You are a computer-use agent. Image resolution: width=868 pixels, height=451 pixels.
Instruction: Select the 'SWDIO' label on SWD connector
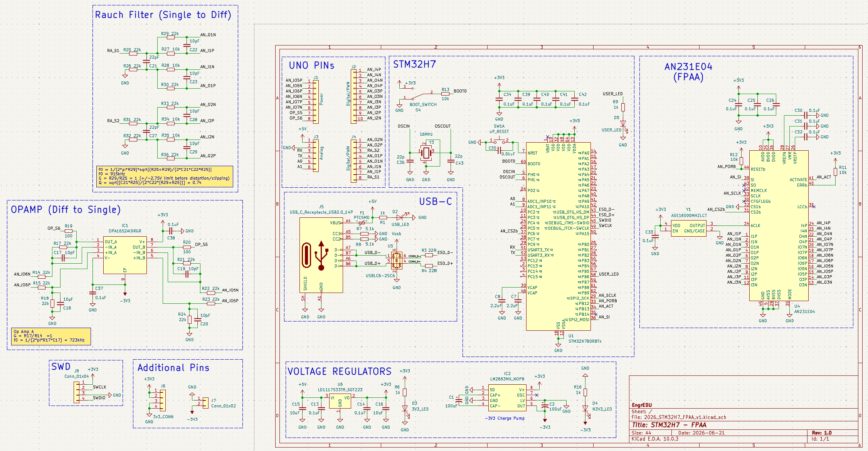coord(99,398)
